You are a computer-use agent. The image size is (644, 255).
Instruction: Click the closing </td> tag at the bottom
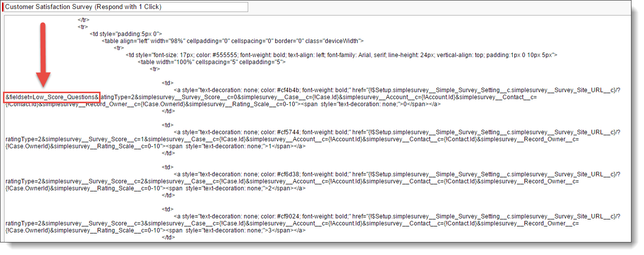pos(169,237)
